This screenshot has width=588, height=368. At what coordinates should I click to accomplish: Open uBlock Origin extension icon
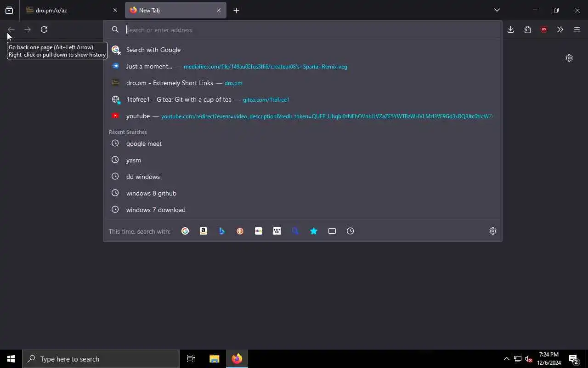pyautogui.click(x=544, y=29)
